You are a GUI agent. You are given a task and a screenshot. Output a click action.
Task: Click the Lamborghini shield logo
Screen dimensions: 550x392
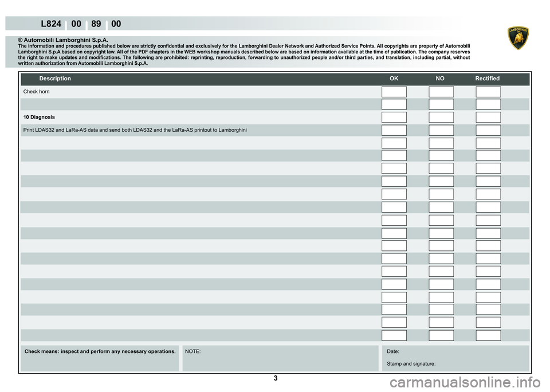[518, 38]
